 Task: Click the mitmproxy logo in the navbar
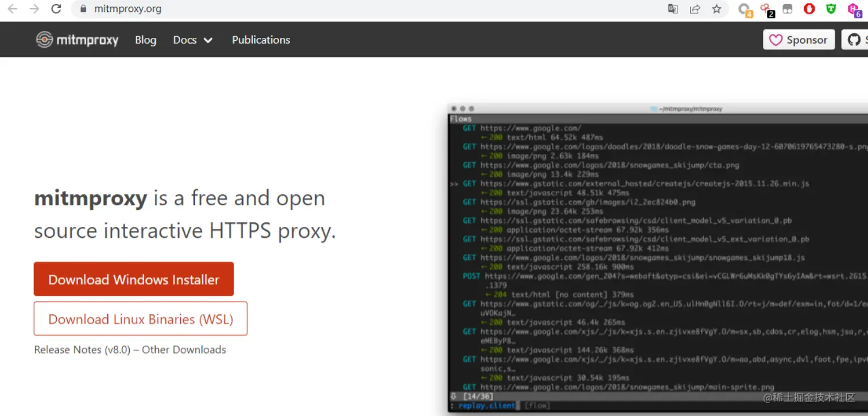[77, 40]
